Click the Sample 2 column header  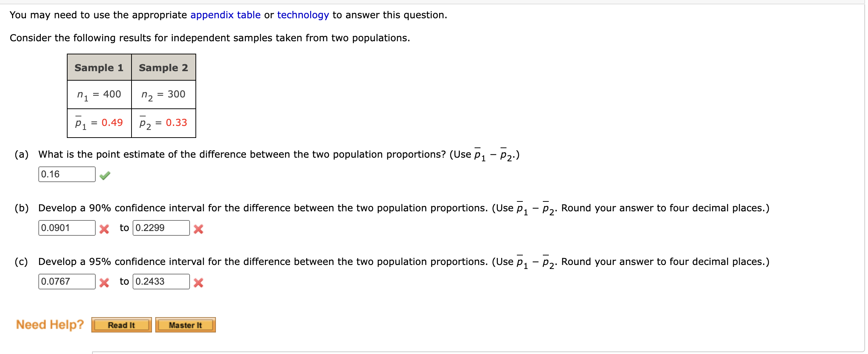click(163, 67)
